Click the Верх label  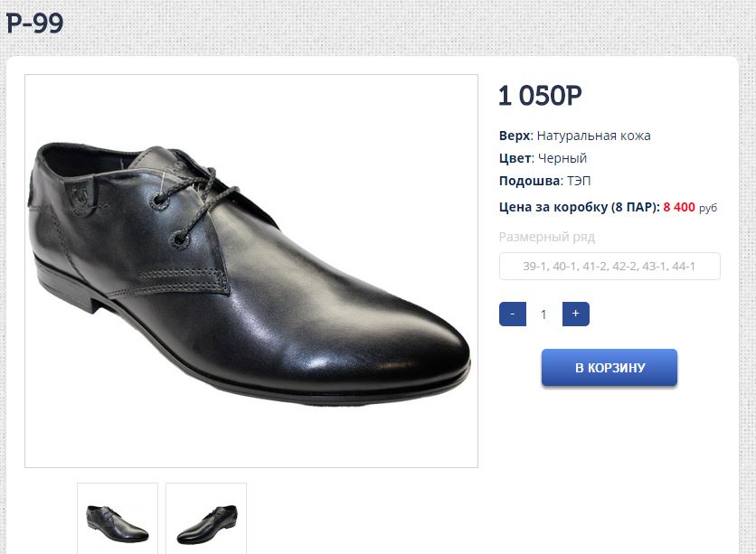tap(514, 136)
